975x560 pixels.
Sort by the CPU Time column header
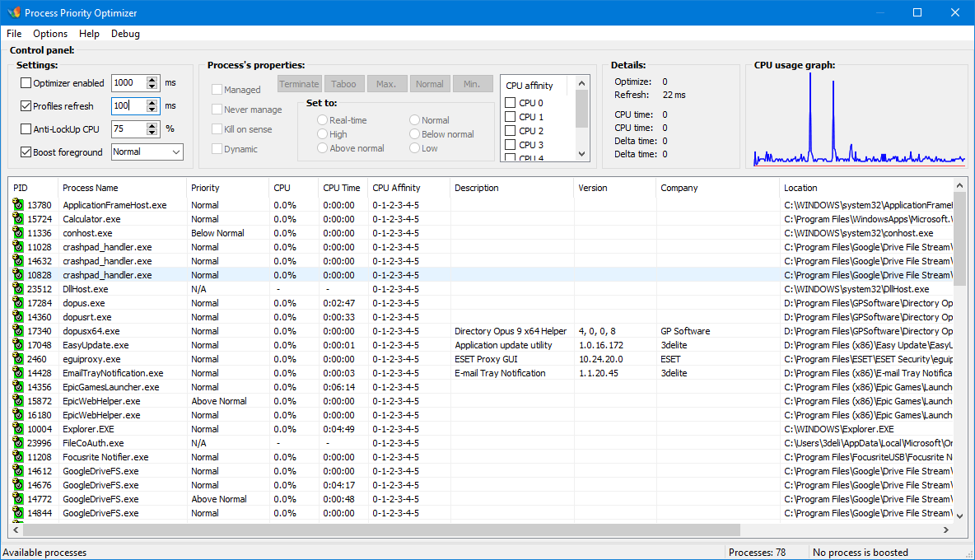tap(342, 188)
